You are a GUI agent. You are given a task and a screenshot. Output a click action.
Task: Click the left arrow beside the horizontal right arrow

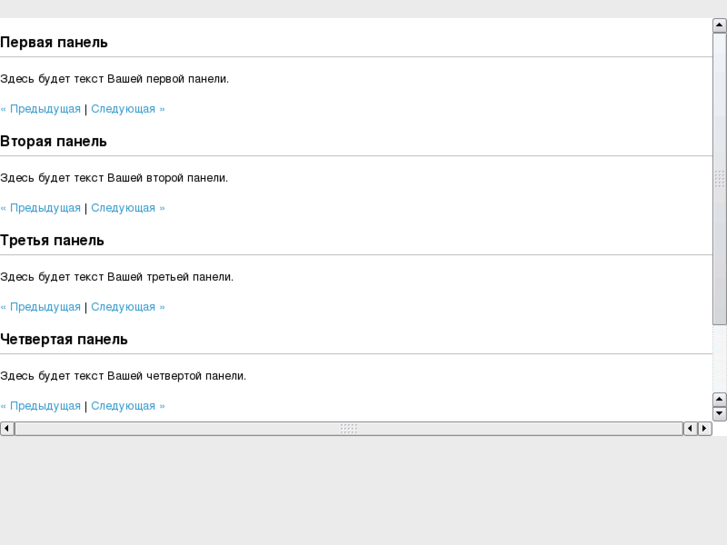pyautogui.click(x=690, y=429)
